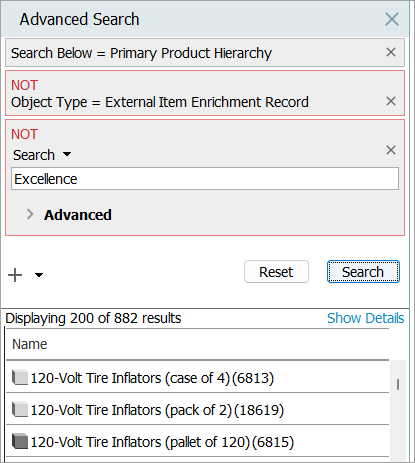Open the Search type dropdown arrow
The image size is (415, 463).
(67, 154)
